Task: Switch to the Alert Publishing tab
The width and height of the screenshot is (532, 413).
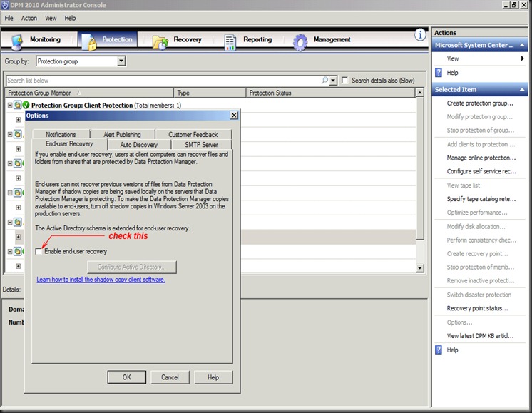Action: (123, 134)
